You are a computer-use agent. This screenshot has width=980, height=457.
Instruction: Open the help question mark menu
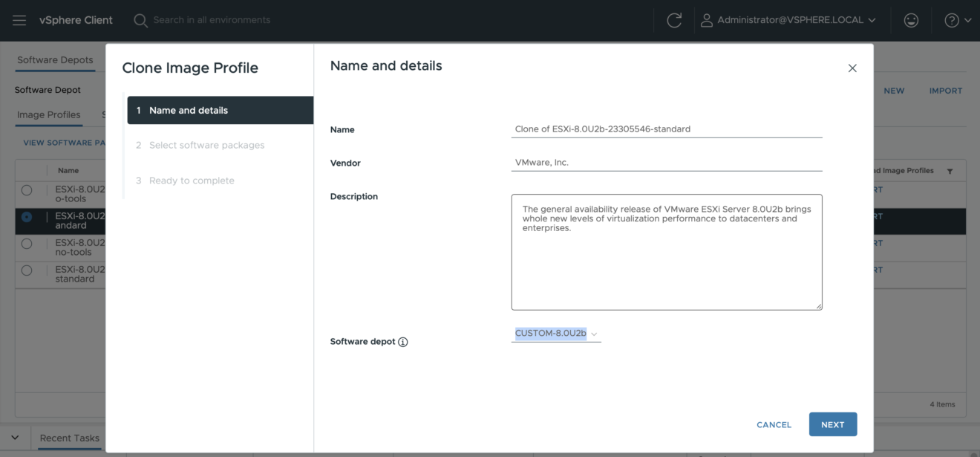[x=957, y=20]
